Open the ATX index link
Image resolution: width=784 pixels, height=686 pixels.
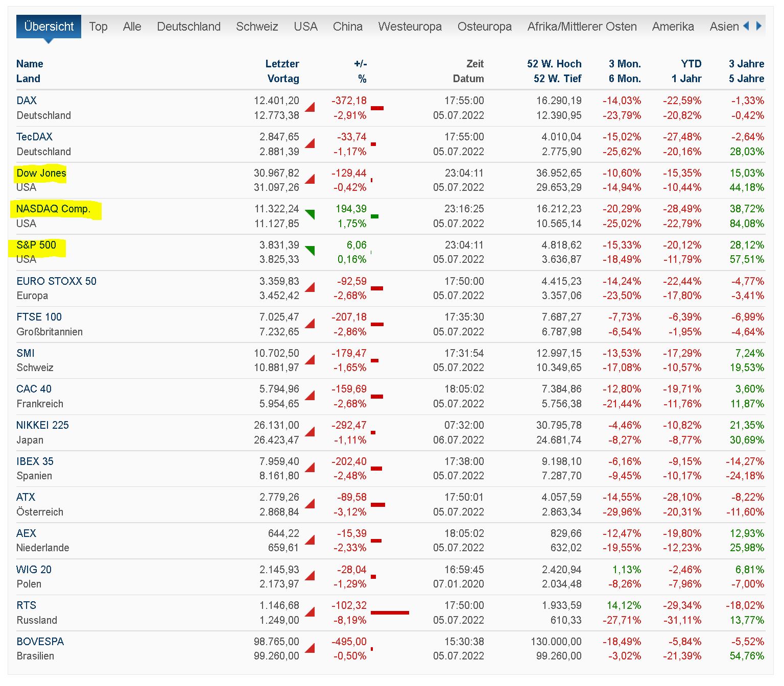click(x=26, y=497)
